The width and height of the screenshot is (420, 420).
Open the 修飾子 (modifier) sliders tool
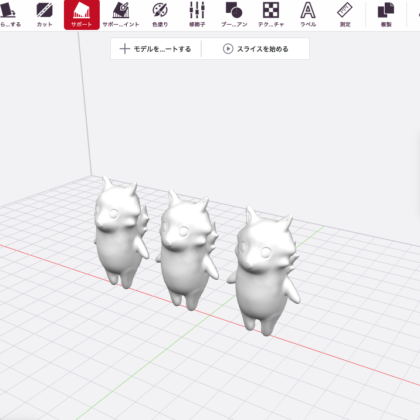197,15
